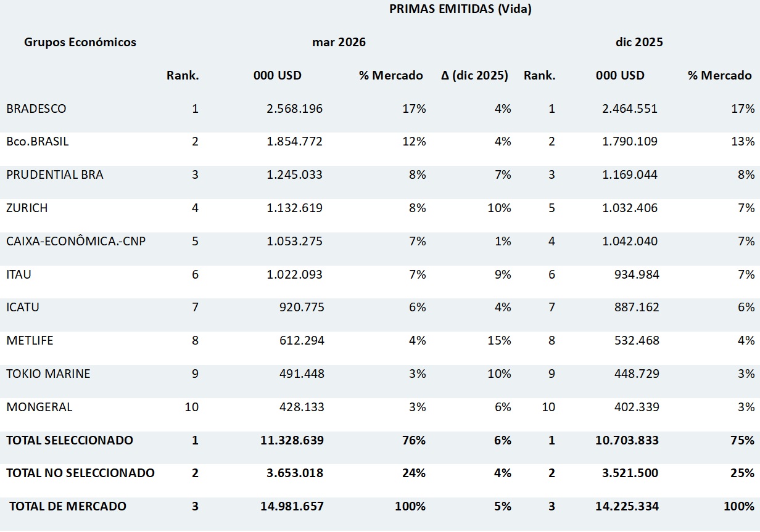Click the Grupos Económicos column header
Viewport: 760px width, 532px height.
coord(80,42)
